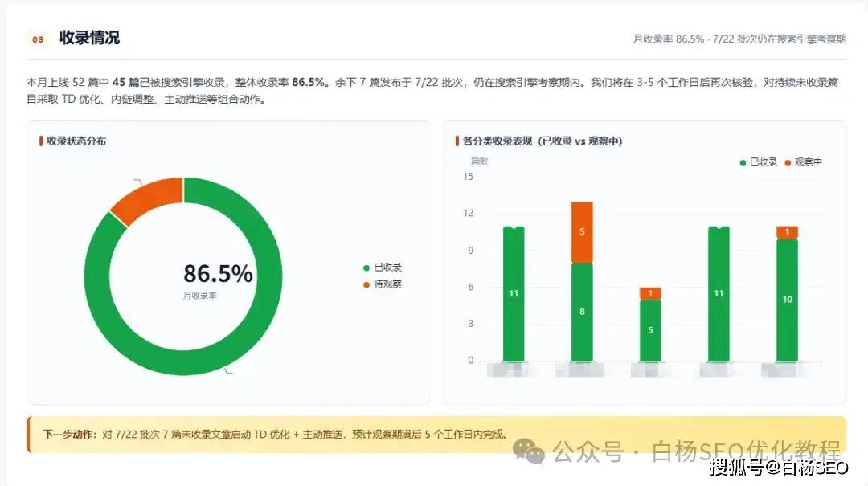This screenshot has height=486, width=868.
Task: Click the first bar's green segment labeled 11
Action: pos(514,294)
